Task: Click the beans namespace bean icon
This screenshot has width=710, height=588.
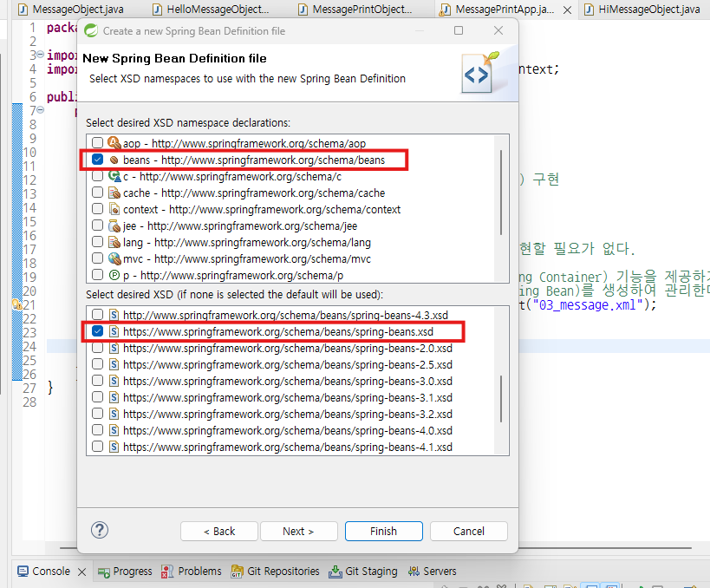Action: click(x=114, y=160)
